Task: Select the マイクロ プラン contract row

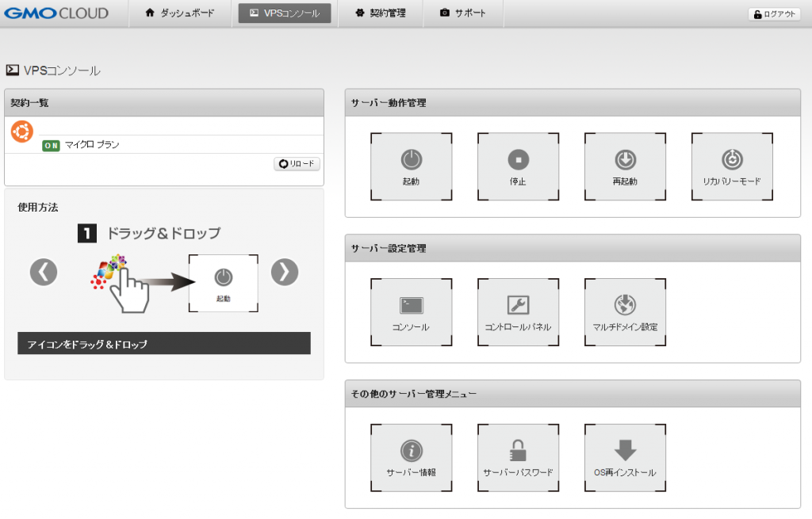Action: [x=164, y=144]
